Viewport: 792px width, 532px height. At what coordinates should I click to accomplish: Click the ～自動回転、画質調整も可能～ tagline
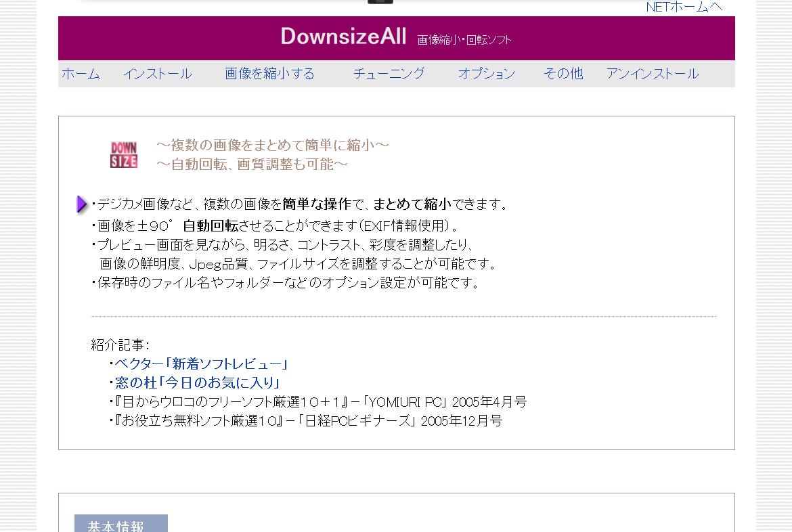(x=252, y=164)
